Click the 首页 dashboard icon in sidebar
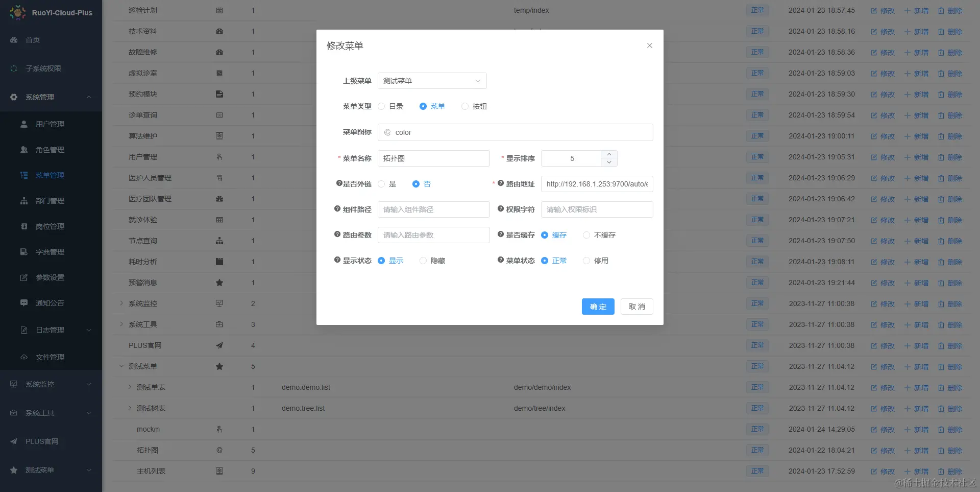 pyautogui.click(x=14, y=40)
